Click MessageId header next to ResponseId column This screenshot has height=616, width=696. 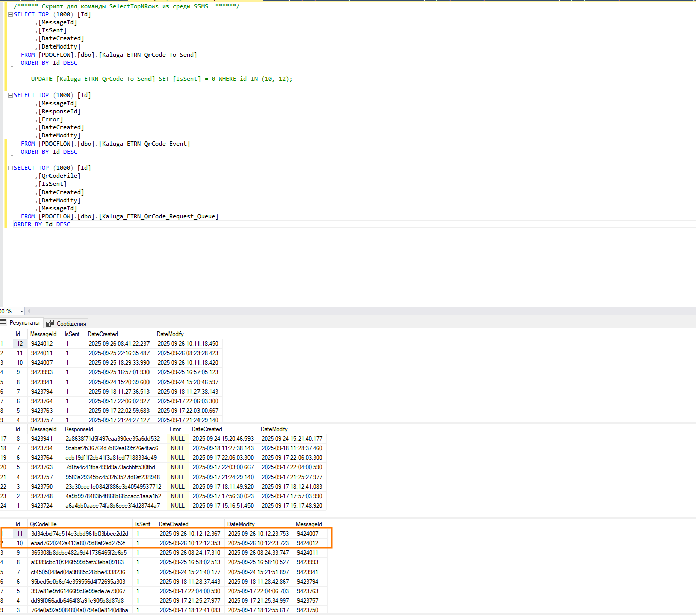click(x=44, y=429)
